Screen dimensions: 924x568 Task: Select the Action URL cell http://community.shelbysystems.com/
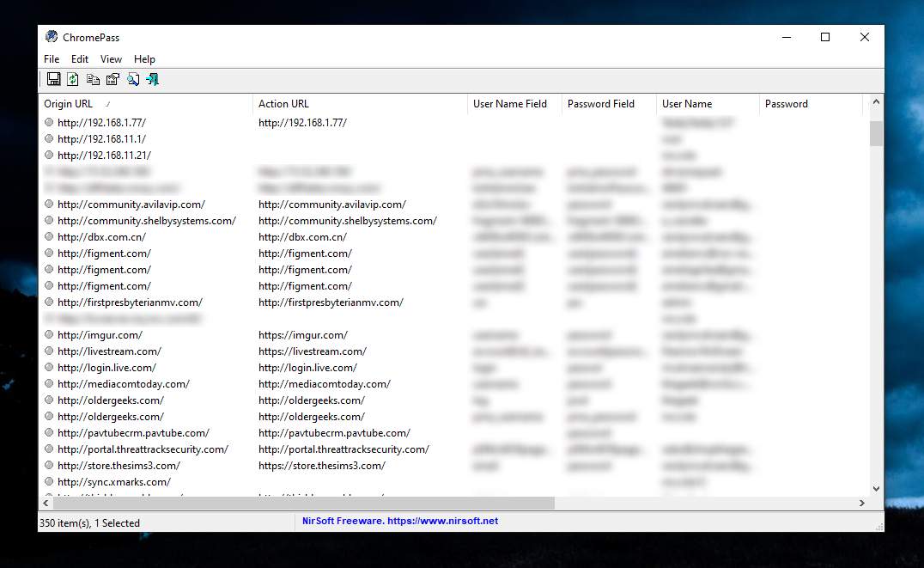348,221
